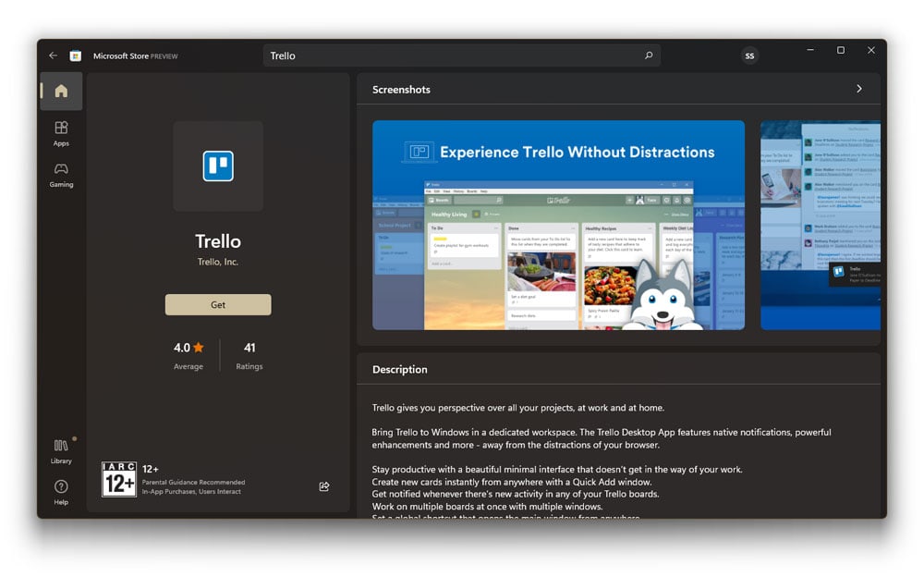
Task: Click 'Parental Guidance Recommended' text
Action: (x=193, y=482)
